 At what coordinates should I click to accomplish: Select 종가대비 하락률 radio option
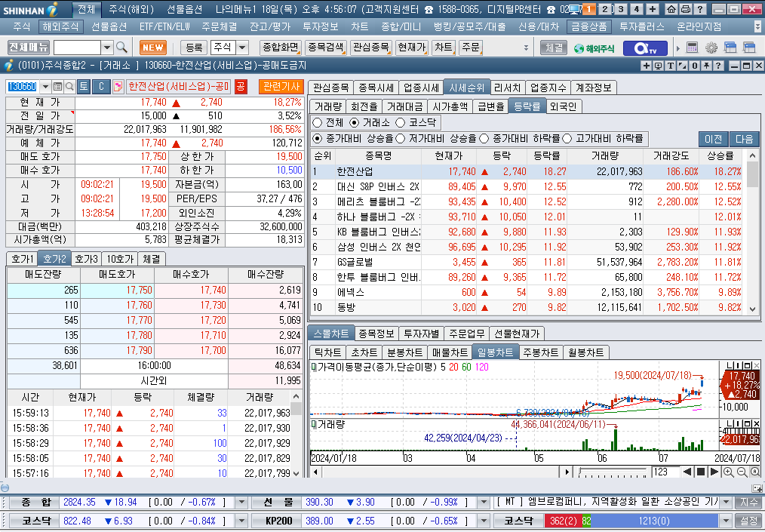point(484,139)
